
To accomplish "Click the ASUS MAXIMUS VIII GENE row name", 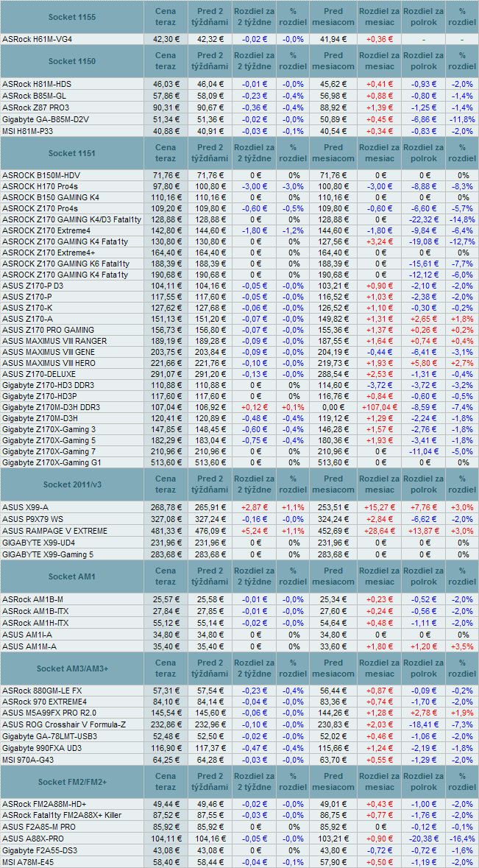I will tap(49, 352).
